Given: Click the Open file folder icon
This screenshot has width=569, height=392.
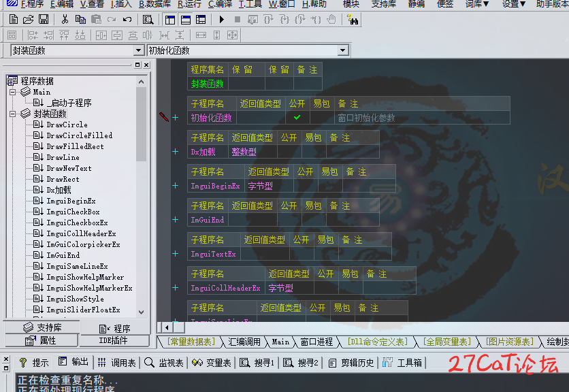Looking at the screenshot, I should pos(29,19).
